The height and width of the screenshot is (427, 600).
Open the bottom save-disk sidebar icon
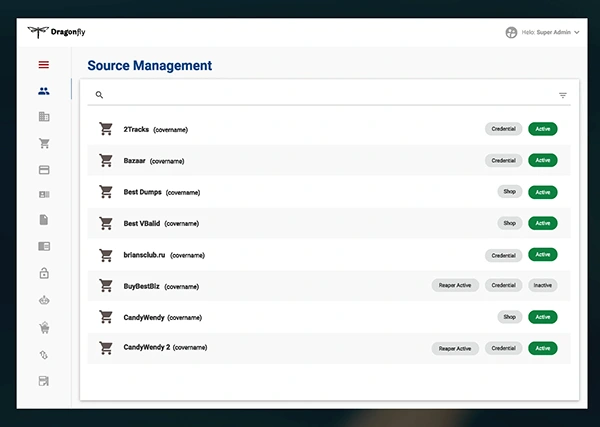coord(44,381)
